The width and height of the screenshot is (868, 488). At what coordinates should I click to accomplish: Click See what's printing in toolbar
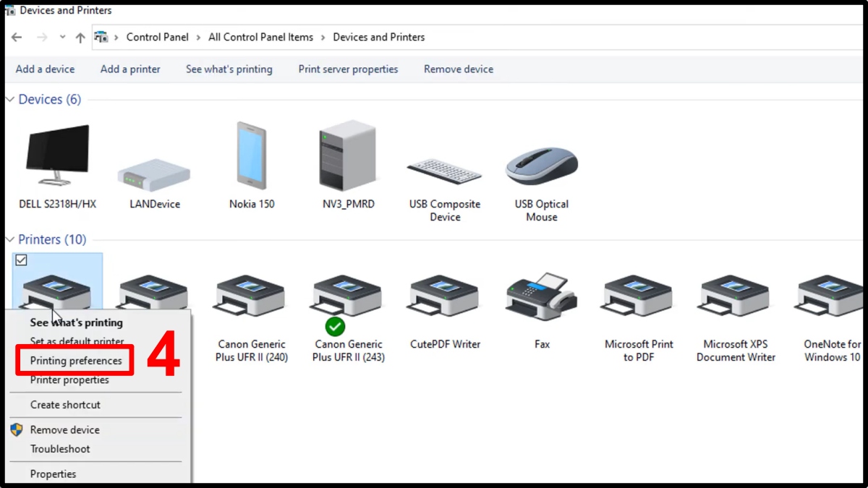tap(229, 69)
